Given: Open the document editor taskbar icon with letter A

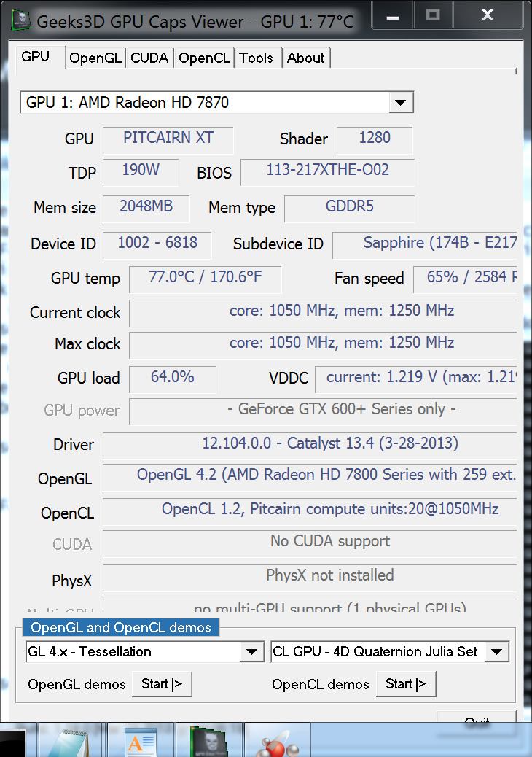Looking at the screenshot, I should point(140,740).
